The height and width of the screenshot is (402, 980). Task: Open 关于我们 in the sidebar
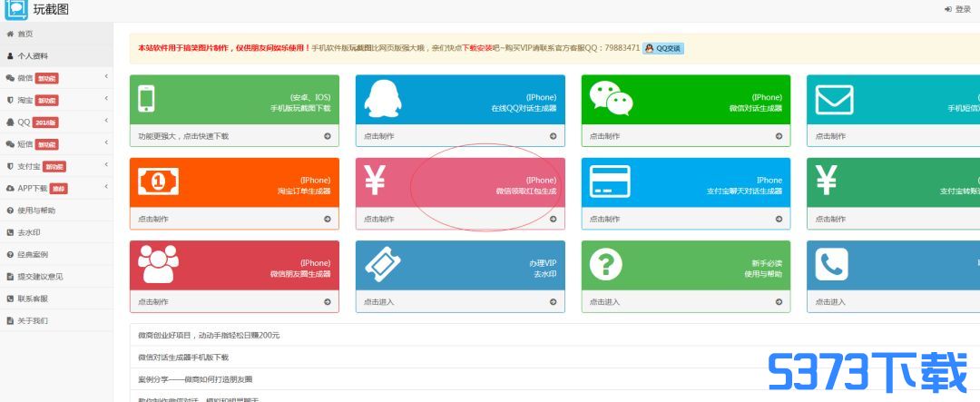tap(56, 320)
